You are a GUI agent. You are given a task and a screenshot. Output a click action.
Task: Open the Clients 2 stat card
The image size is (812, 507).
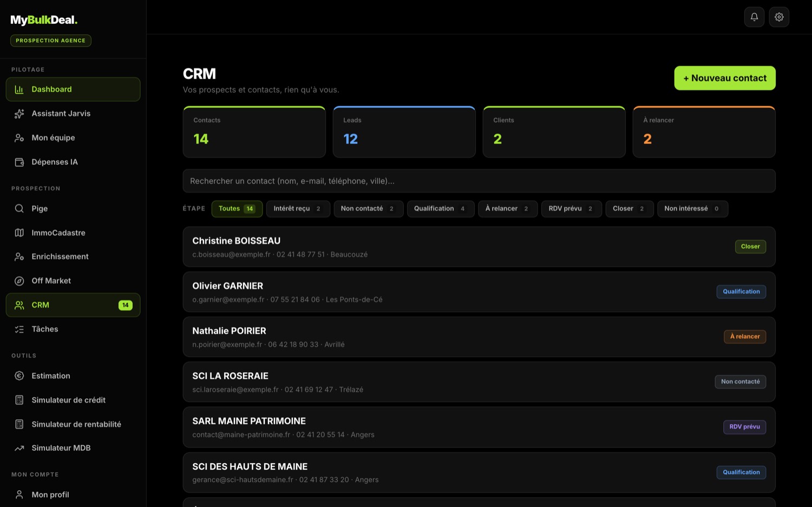(554, 132)
